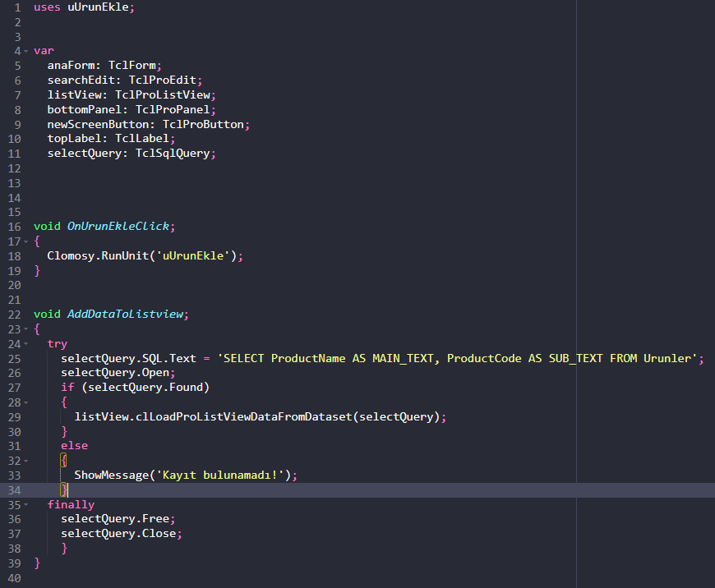Screen dimensions: 715x588
Task: Collapse the try block fold arrow at line 24
Action: point(26,343)
